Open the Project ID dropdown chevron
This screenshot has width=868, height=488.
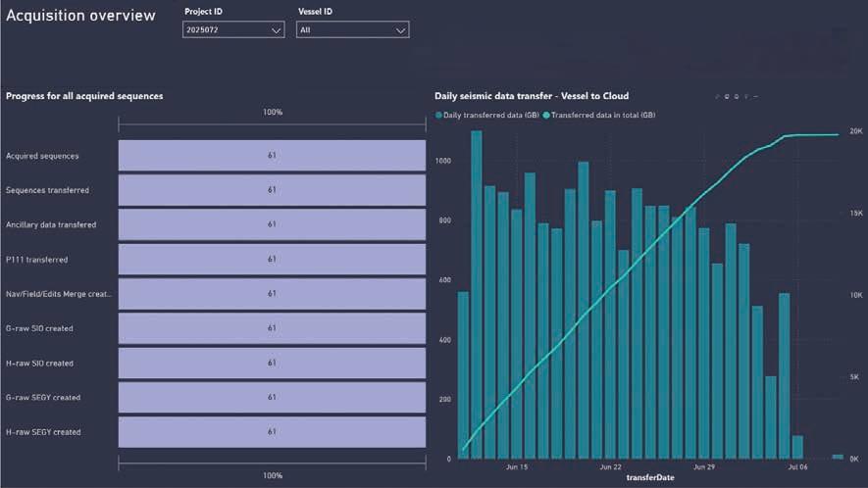tap(276, 30)
